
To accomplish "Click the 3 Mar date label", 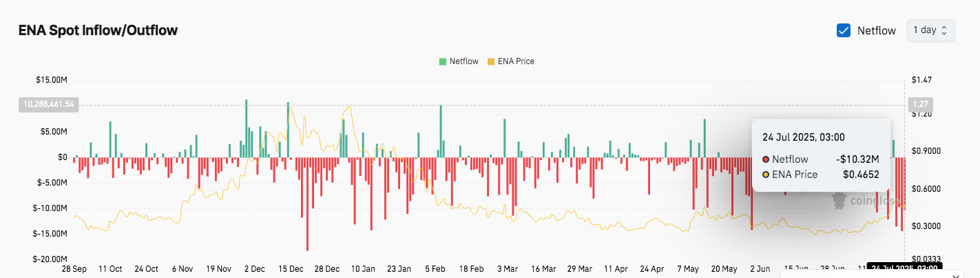I will pos(508,268).
